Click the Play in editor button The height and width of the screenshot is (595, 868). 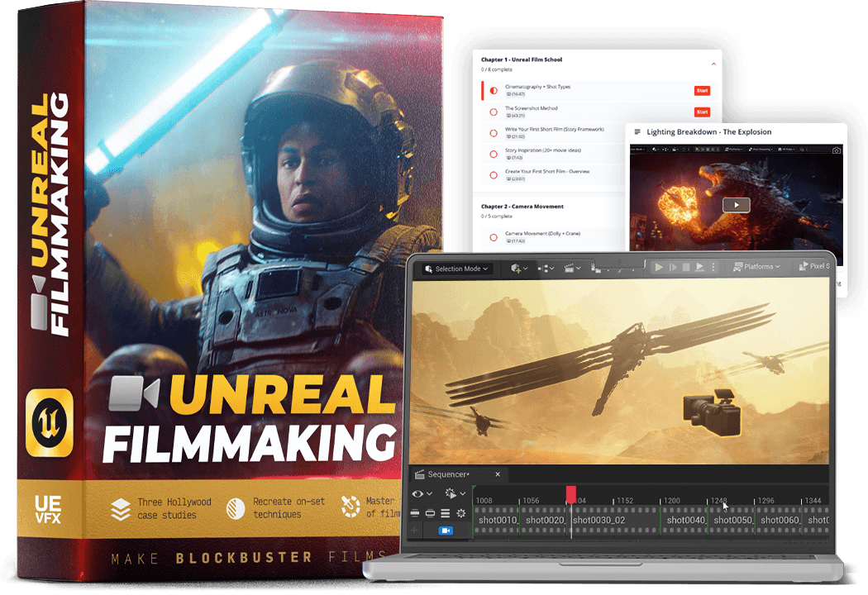pos(659,267)
